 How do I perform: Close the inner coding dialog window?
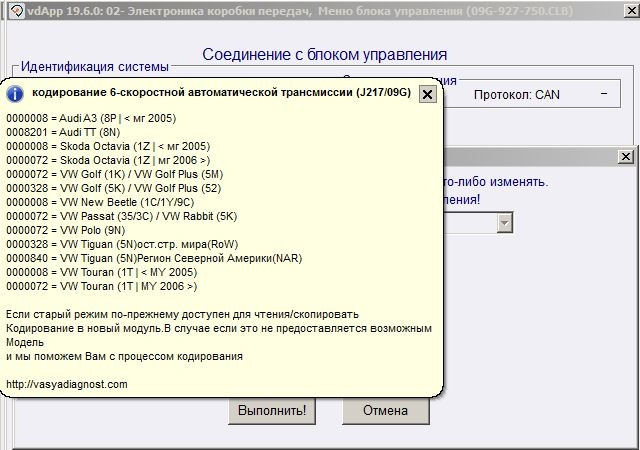[x=626, y=156]
